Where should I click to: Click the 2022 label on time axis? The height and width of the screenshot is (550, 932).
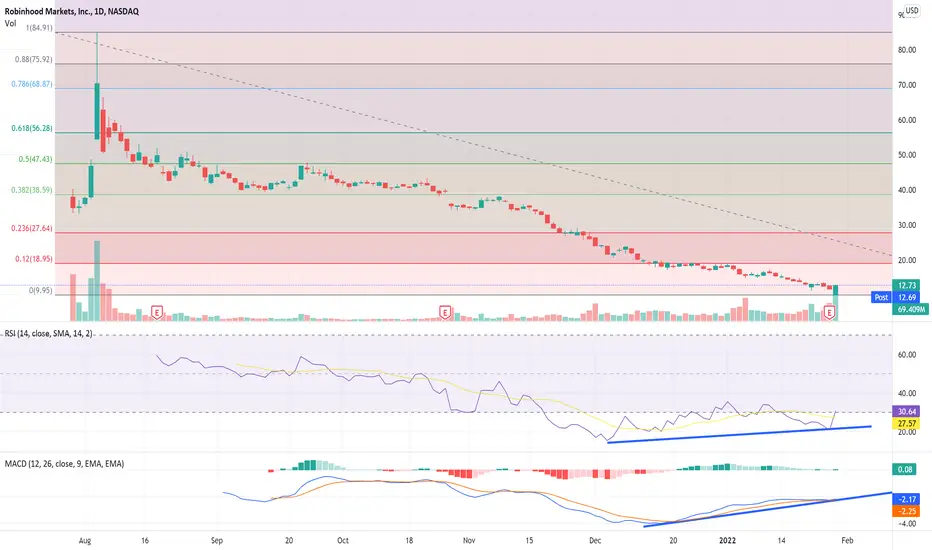(x=728, y=540)
